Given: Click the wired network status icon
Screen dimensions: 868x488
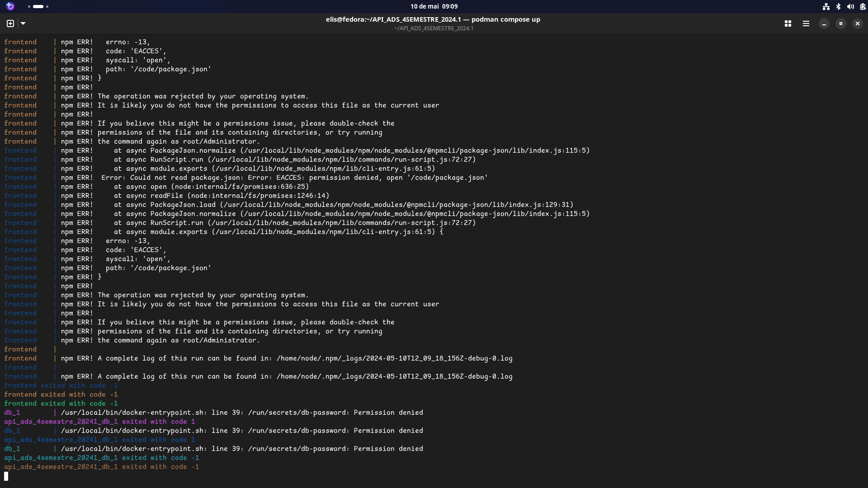Looking at the screenshot, I should pyautogui.click(x=826, y=6).
